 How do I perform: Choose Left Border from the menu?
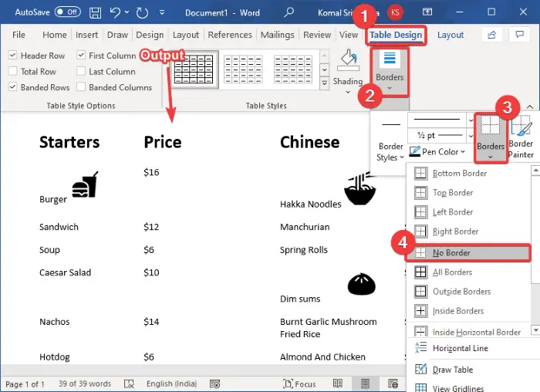(x=468, y=211)
